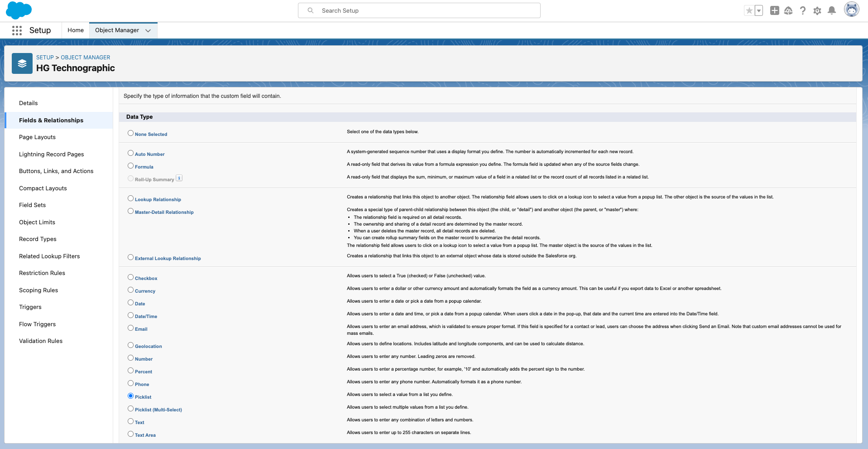The width and height of the screenshot is (868, 449).
Task: Open the Home tab
Action: [x=76, y=30]
